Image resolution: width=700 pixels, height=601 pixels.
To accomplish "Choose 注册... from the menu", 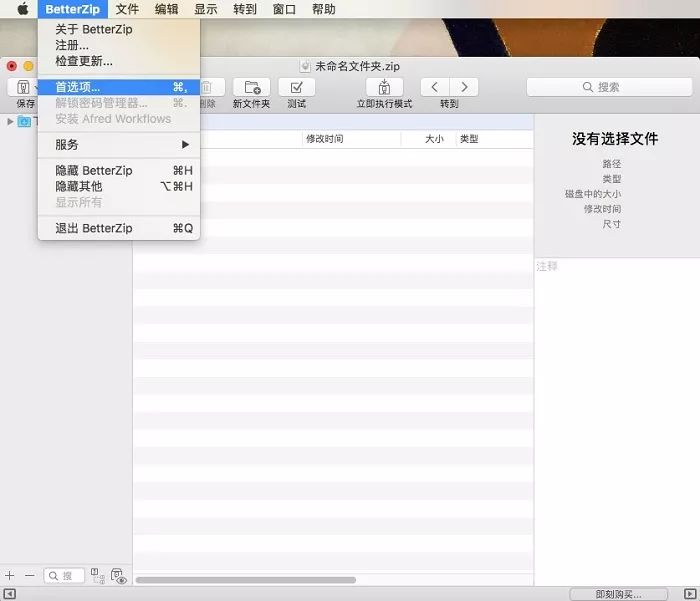I will (119, 45).
